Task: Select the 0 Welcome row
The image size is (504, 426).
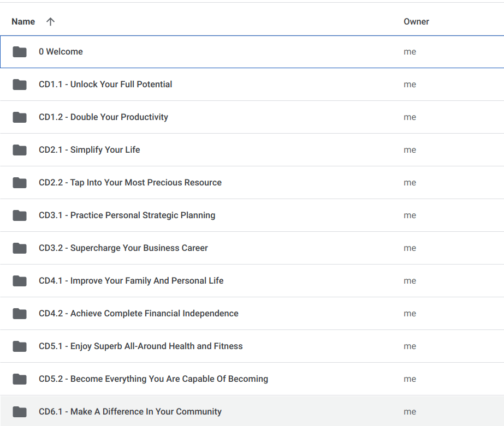Action: tap(61, 51)
